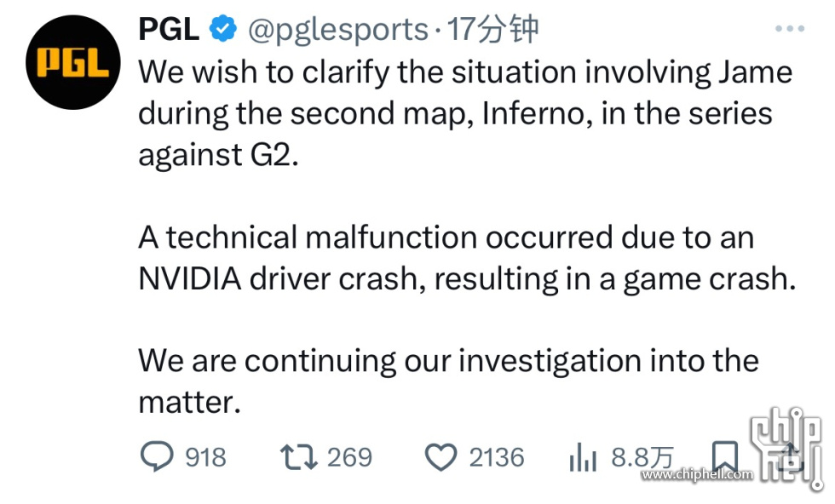The height and width of the screenshot is (504, 835).
Task: Click the 918 replies count
Action: pyautogui.click(x=205, y=458)
